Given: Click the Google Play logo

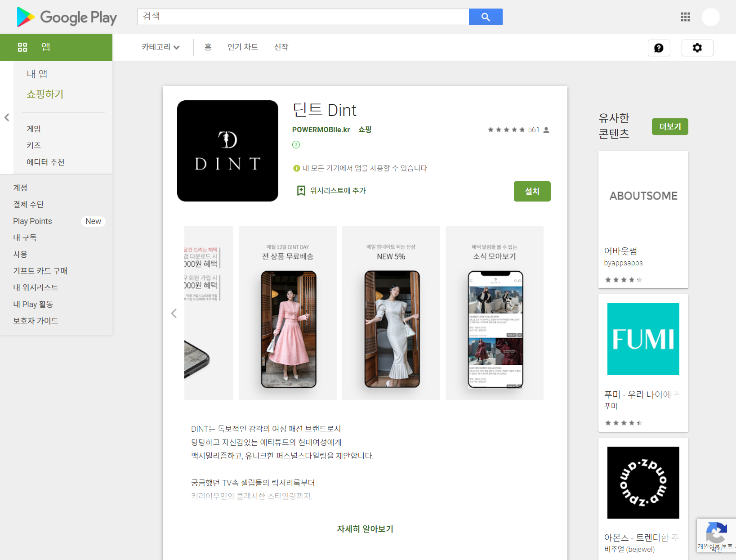Looking at the screenshot, I should tap(66, 17).
